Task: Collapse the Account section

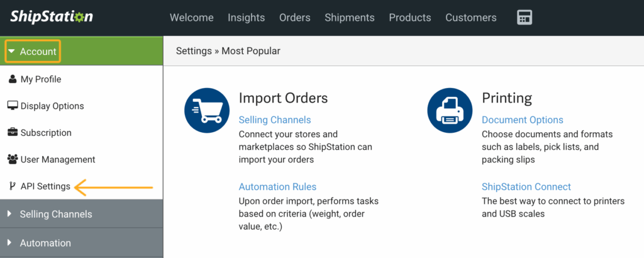Action: [32, 52]
